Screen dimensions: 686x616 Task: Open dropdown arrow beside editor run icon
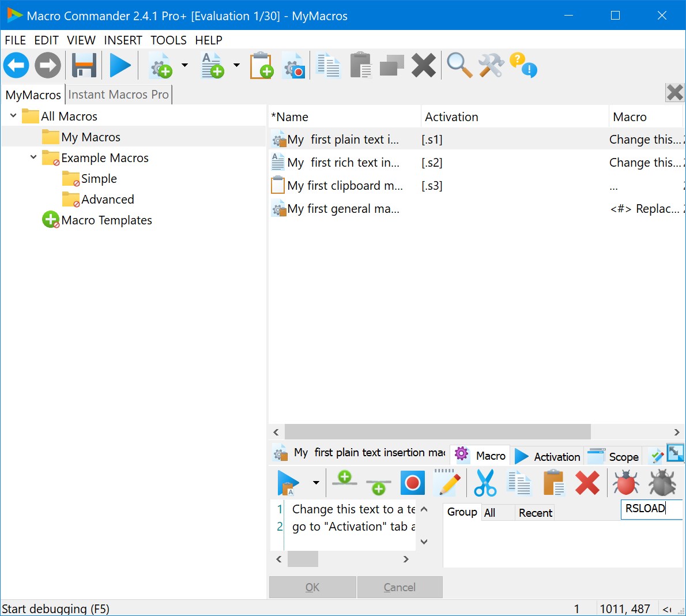tap(316, 483)
